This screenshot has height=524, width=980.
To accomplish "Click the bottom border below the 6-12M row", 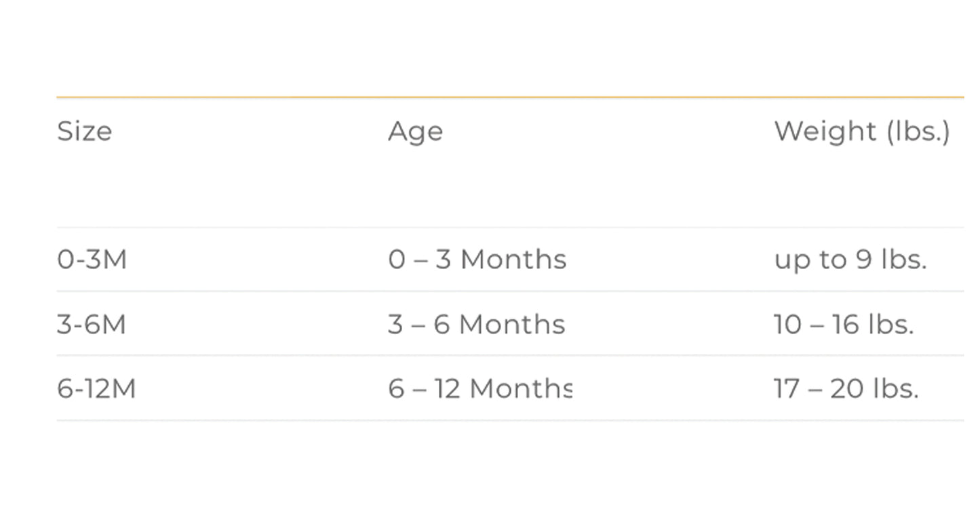I will 510,420.
